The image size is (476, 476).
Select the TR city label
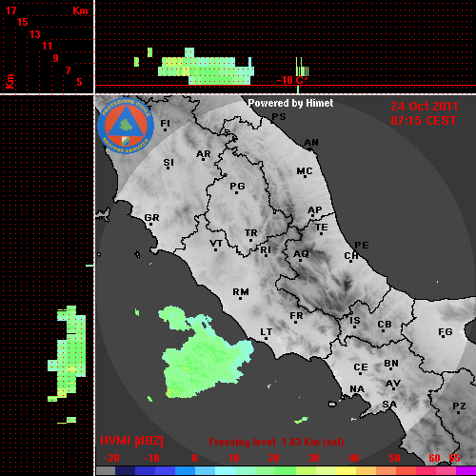251,233
